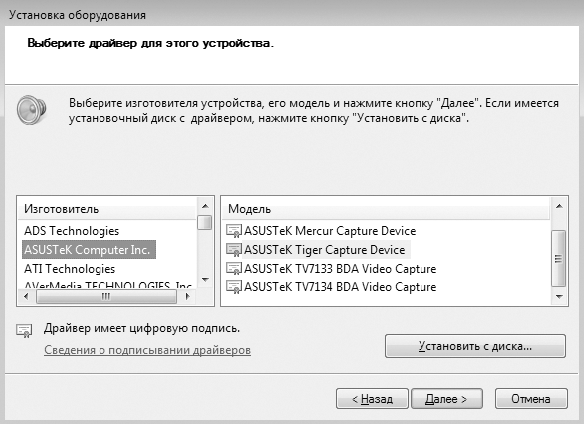Click model list scroll up arrow
The height and width of the screenshot is (424, 584).
coord(559,206)
